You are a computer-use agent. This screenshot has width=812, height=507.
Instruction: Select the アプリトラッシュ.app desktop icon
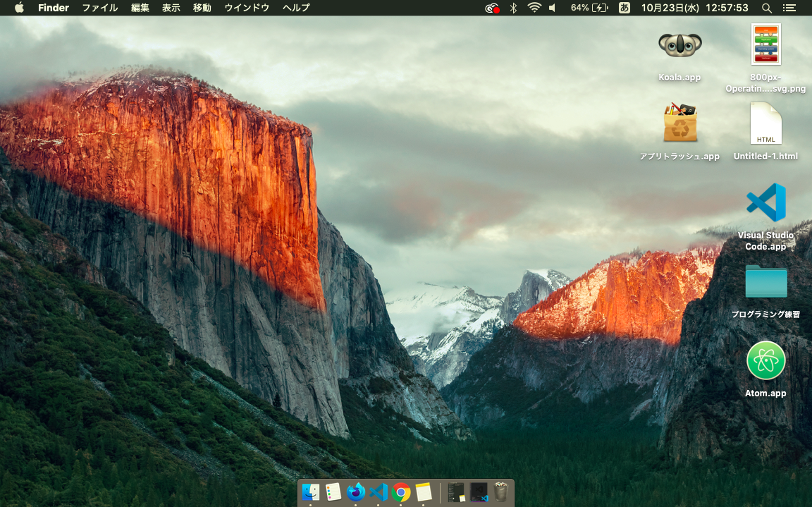(x=680, y=123)
